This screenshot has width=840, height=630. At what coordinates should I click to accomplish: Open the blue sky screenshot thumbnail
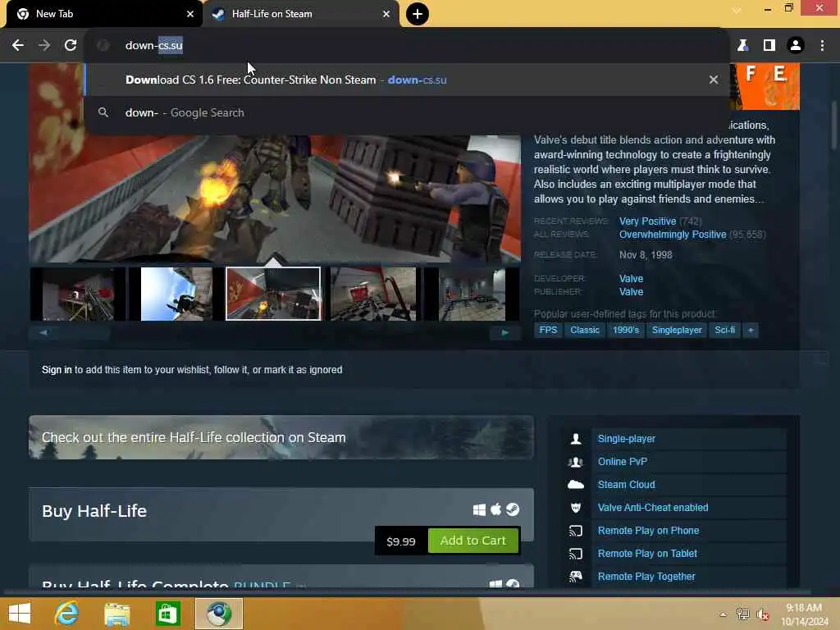tap(176, 294)
